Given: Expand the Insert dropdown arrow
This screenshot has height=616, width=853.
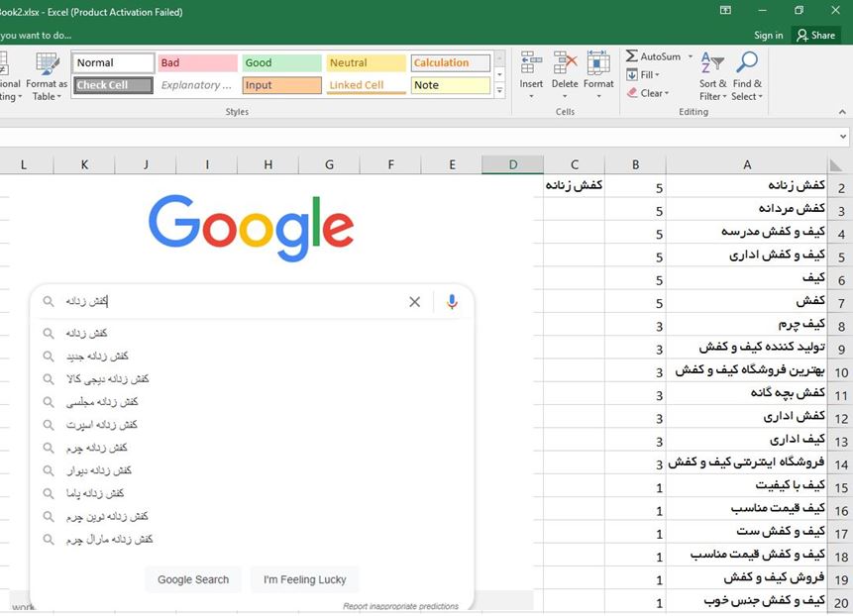Looking at the screenshot, I should (x=531, y=97).
